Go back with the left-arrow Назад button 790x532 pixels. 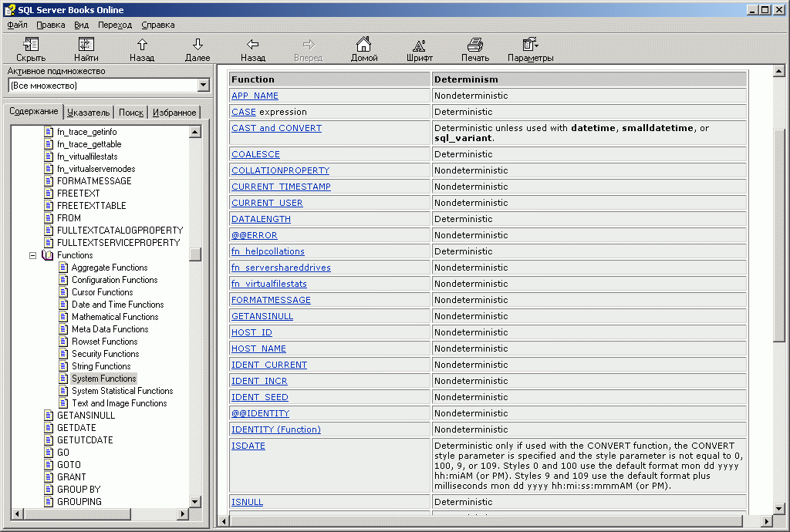tap(253, 49)
